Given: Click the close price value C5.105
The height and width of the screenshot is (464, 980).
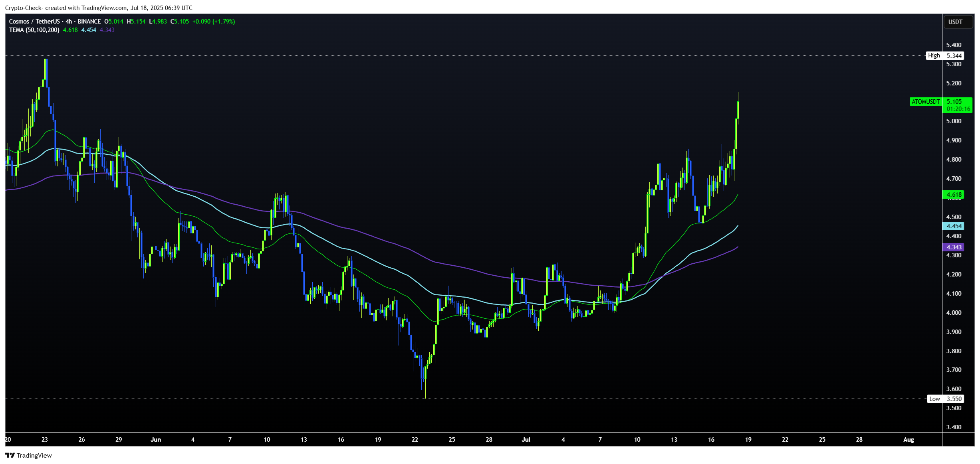Looking at the screenshot, I should (x=180, y=22).
